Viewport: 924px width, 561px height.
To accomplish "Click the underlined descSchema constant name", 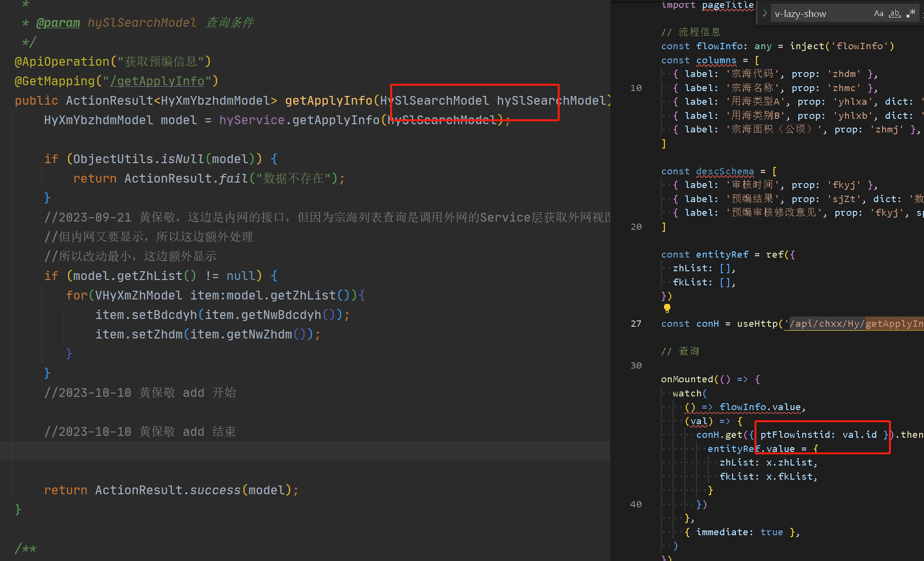I will point(724,171).
